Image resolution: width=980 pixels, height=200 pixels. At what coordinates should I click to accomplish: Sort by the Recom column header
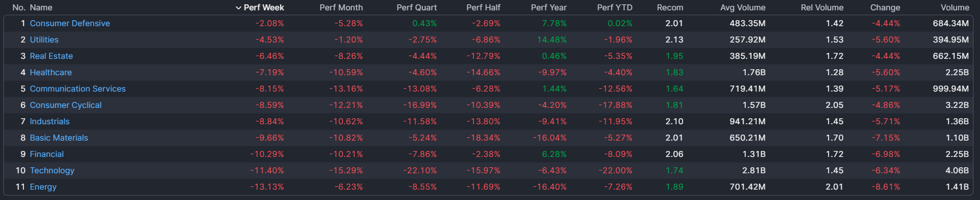pos(670,8)
